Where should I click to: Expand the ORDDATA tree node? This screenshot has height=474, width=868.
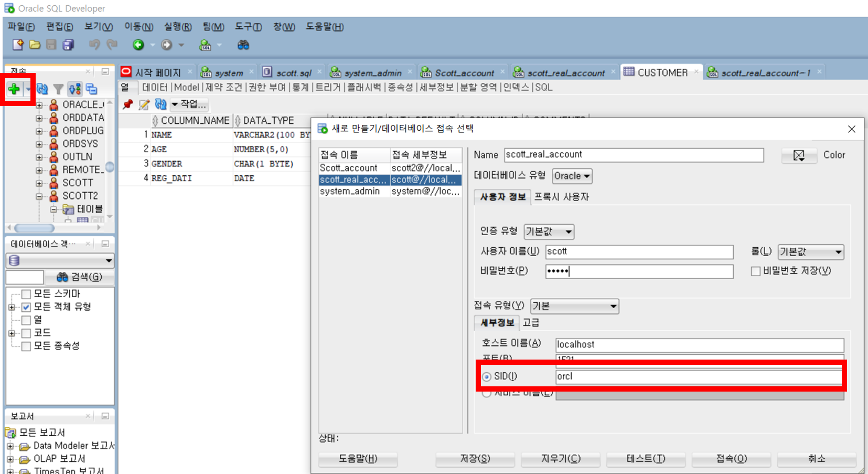coord(39,118)
